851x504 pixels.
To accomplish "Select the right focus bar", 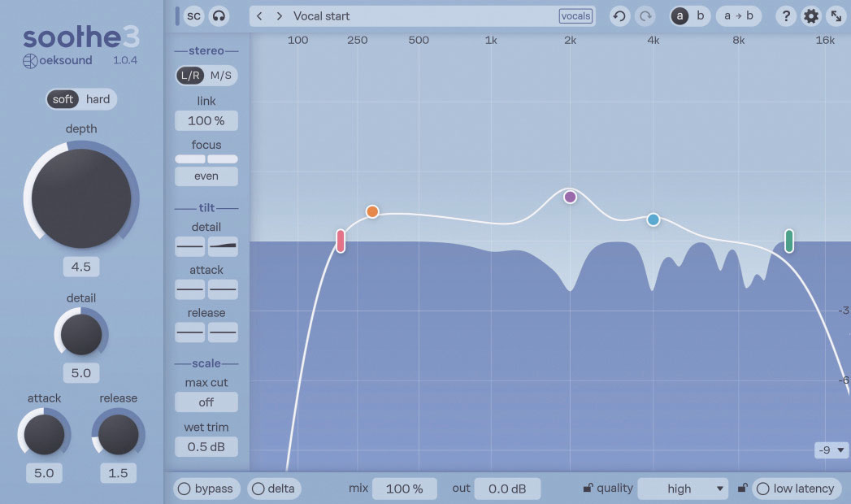I will (223, 159).
